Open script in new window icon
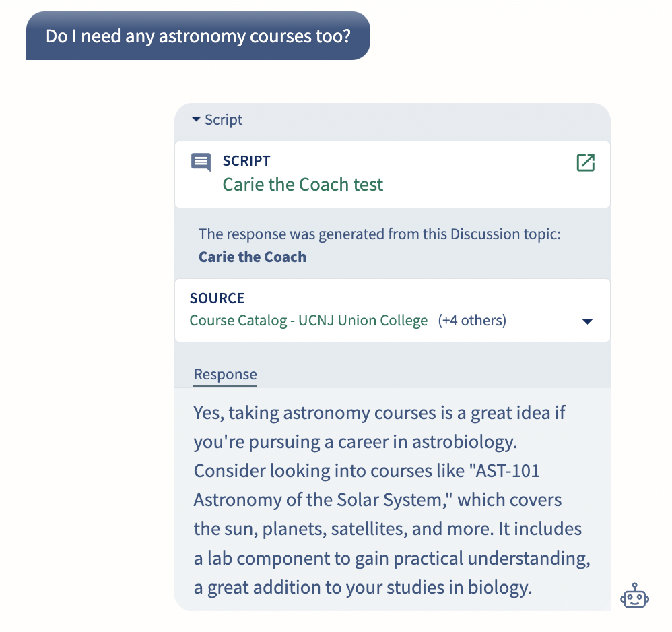 585,163
